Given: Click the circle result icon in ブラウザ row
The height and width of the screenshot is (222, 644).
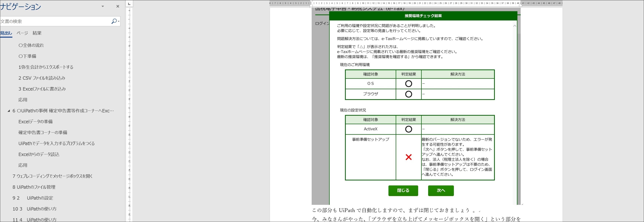Looking at the screenshot, I should click(x=408, y=94).
